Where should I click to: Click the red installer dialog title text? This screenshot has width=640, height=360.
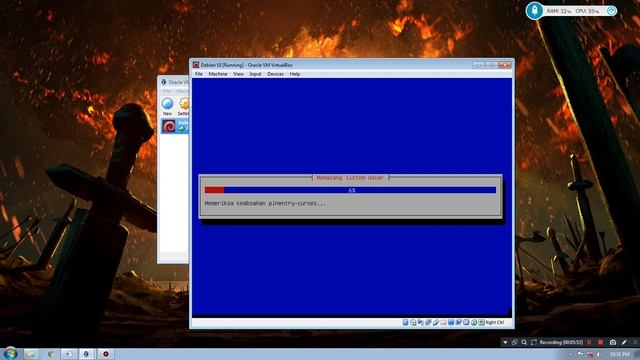pyautogui.click(x=350, y=178)
